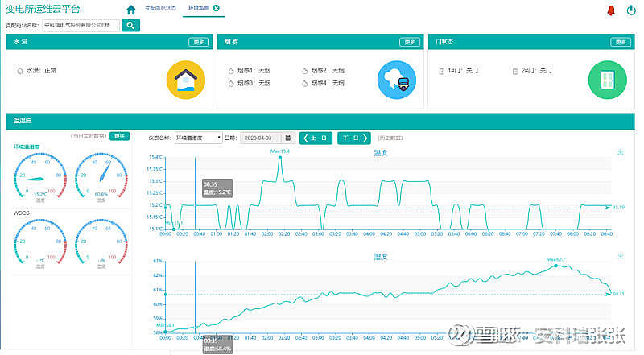
Task: Open 更多 in the 水浸 panel
Action: click(x=199, y=42)
